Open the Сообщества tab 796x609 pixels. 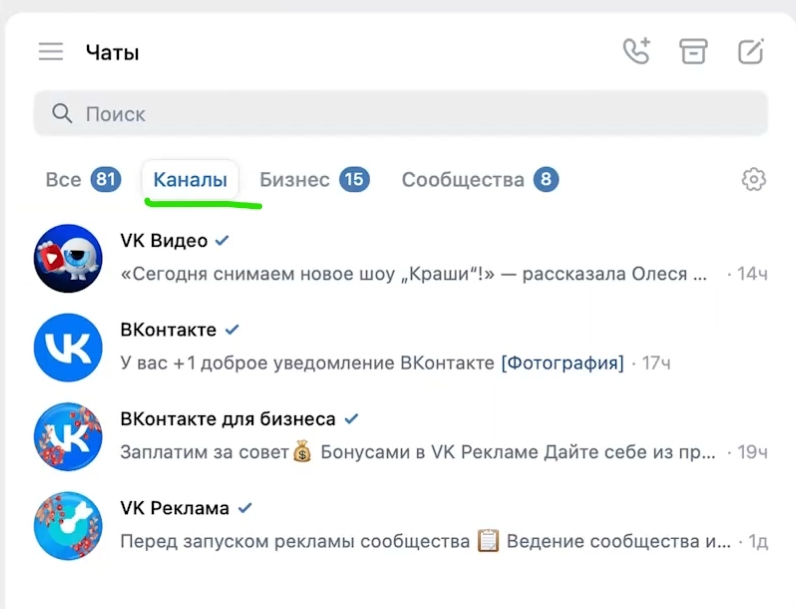coord(480,179)
